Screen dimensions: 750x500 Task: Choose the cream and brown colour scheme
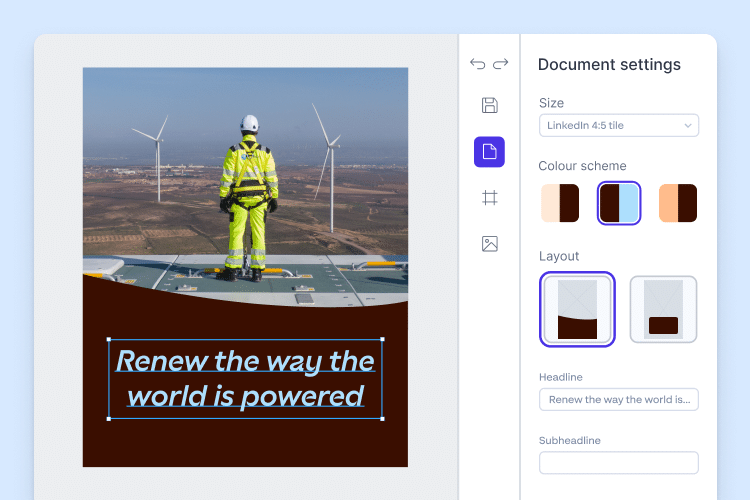pos(560,203)
